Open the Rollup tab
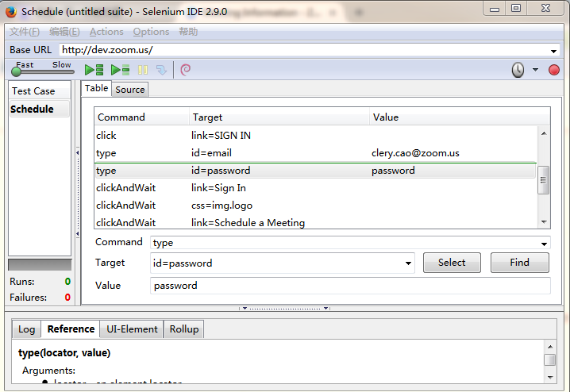The width and height of the screenshot is (570, 392). pyautogui.click(x=184, y=329)
